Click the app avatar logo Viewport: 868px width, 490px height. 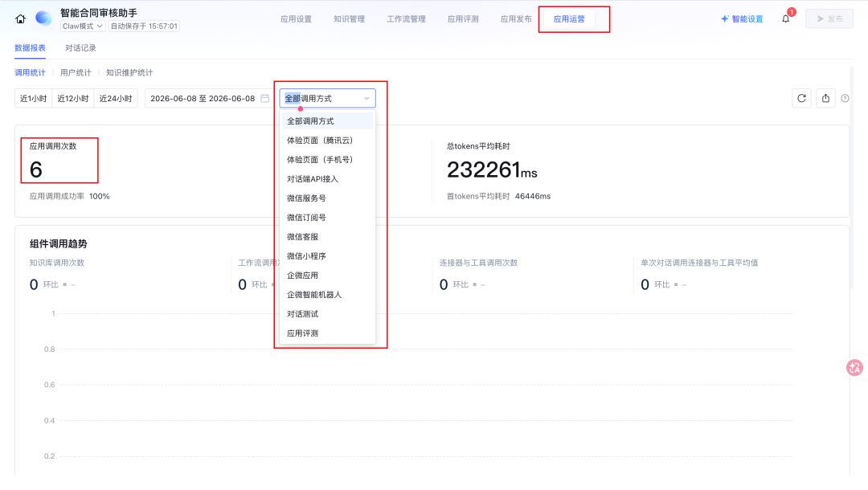pos(43,18)
